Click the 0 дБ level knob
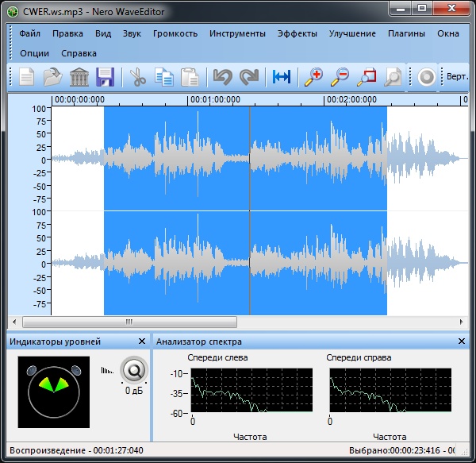The image size is (476, 463). point(134,370)
